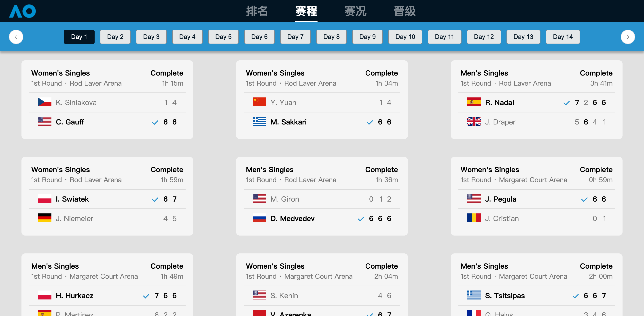This screenshot has width=644, height=316.
Task: Jump to Day 14 schedule
Action: point(563,37)
